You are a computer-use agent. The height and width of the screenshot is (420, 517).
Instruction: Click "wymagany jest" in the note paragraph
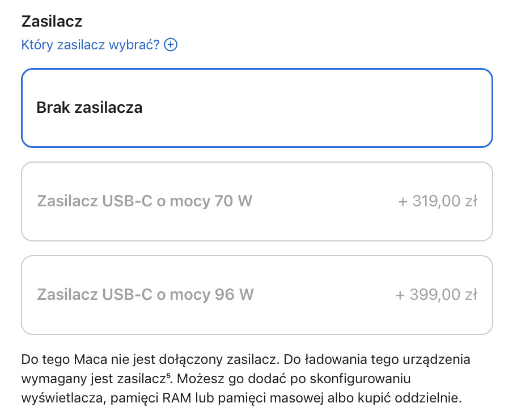[58, 378]
